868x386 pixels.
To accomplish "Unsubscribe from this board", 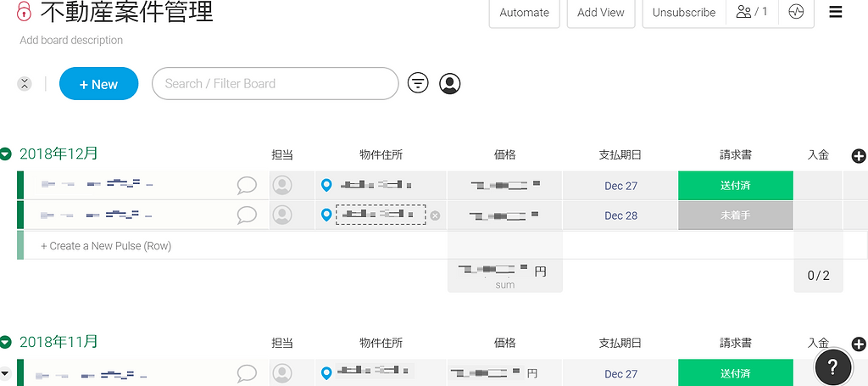I will 683,13.
